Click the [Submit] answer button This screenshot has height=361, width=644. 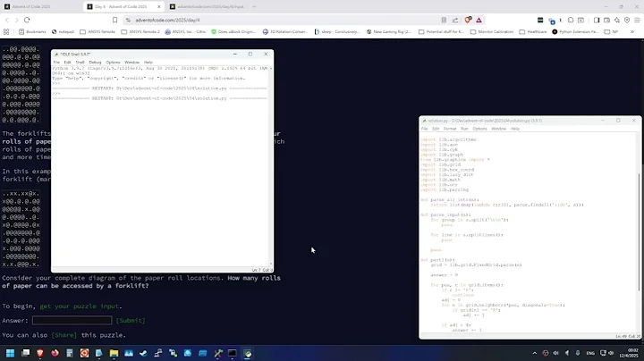[x=131, y=321]
